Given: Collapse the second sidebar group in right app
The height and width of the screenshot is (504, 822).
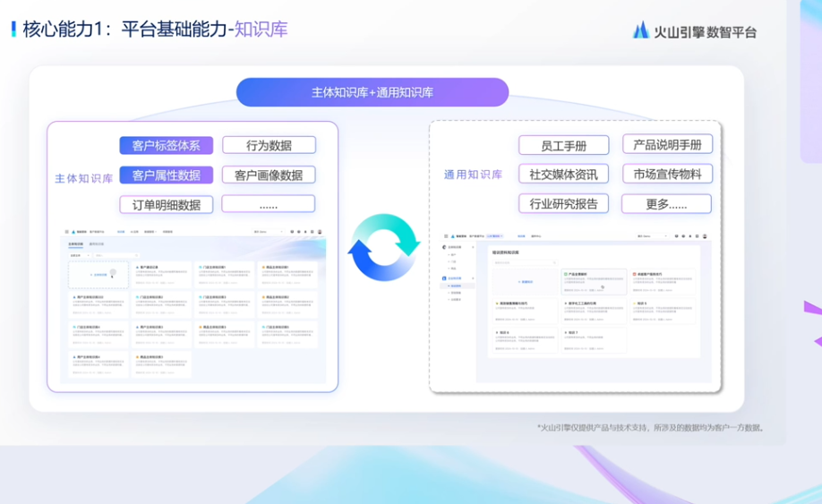Looking at the screenshot, I should (473, 278).
